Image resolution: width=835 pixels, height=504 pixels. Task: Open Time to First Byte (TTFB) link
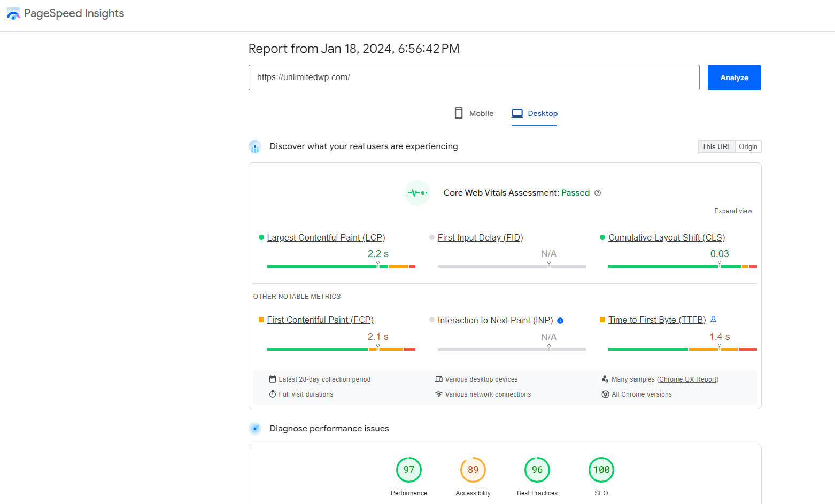coord(657,320)
